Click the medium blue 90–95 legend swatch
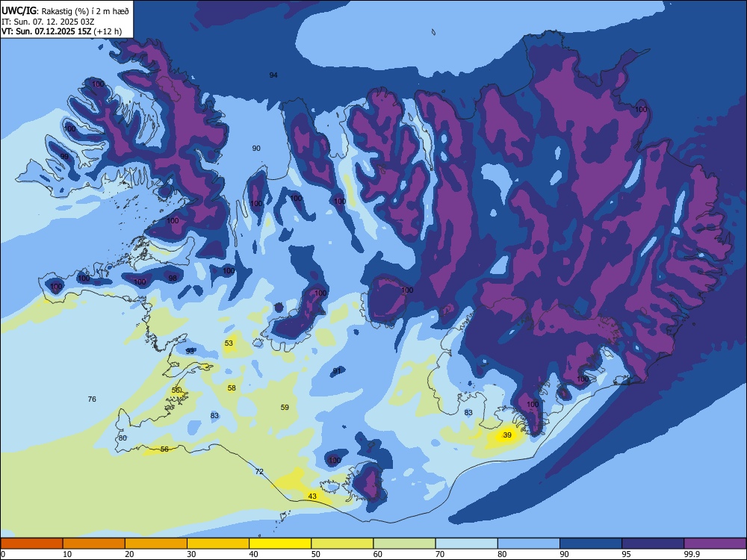The height and width of the screenshot is (560, 747). point(591,544)
